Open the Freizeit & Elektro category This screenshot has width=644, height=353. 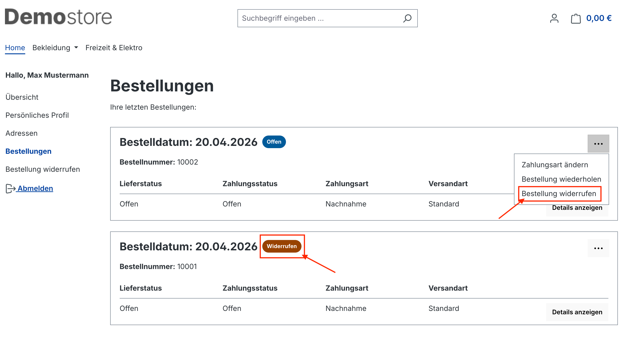pos(114,48)
